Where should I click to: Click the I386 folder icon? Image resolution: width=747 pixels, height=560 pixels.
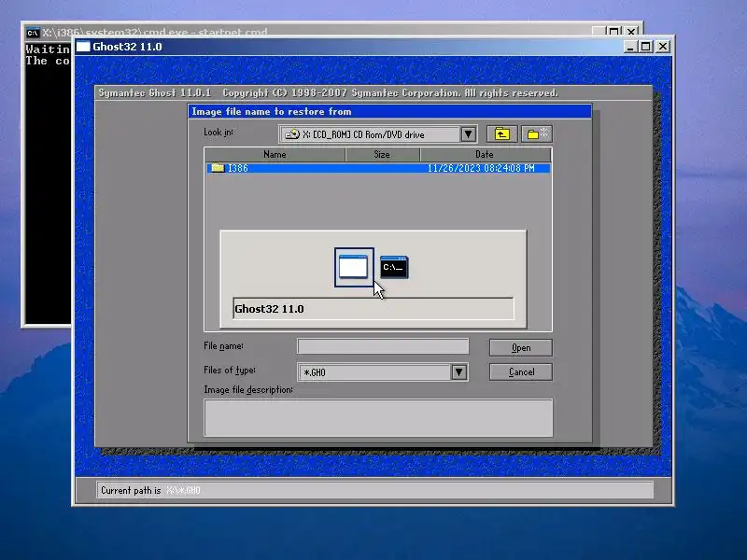tap(218, 168)
